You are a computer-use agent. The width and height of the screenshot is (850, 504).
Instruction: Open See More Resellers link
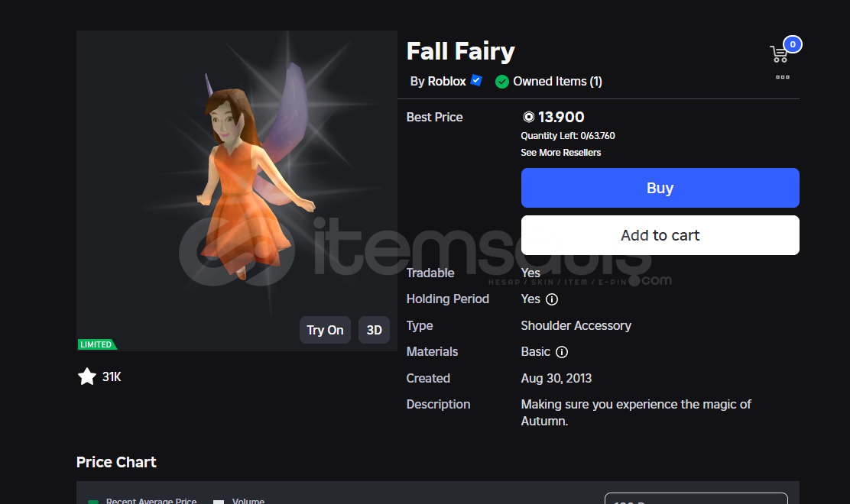tap(560, 153)
